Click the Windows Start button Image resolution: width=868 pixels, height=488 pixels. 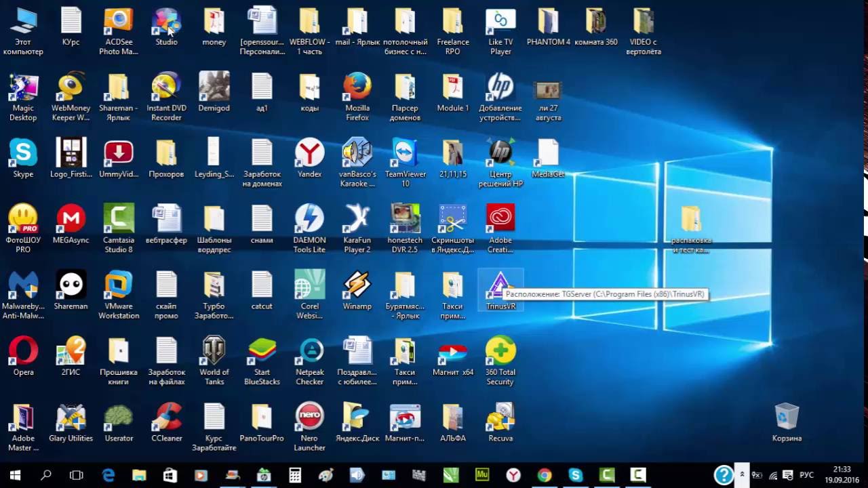[15, 475]
